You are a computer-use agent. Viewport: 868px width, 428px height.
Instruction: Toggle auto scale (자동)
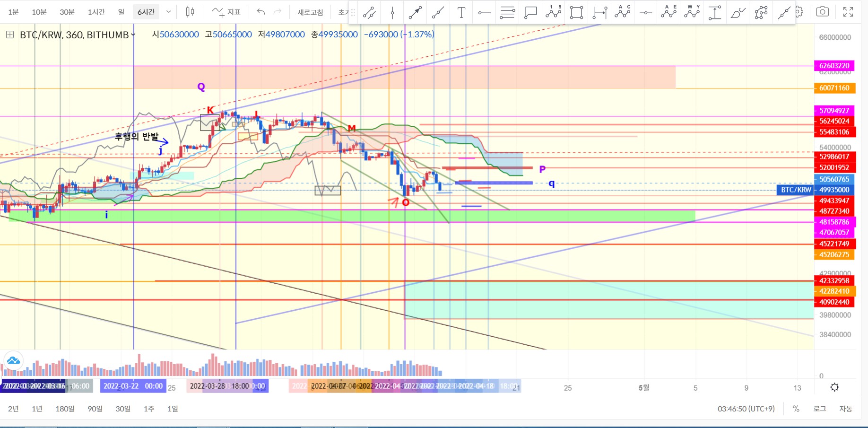click(845, 409)
